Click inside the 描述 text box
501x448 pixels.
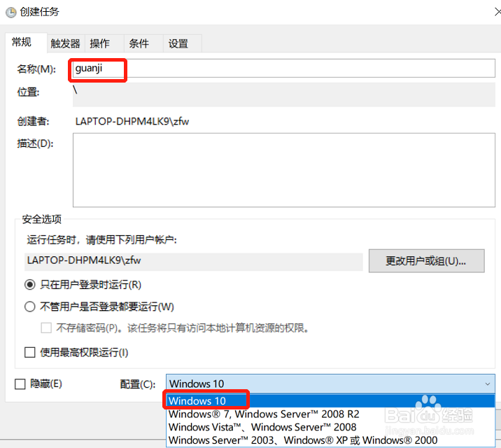[283, 170]
